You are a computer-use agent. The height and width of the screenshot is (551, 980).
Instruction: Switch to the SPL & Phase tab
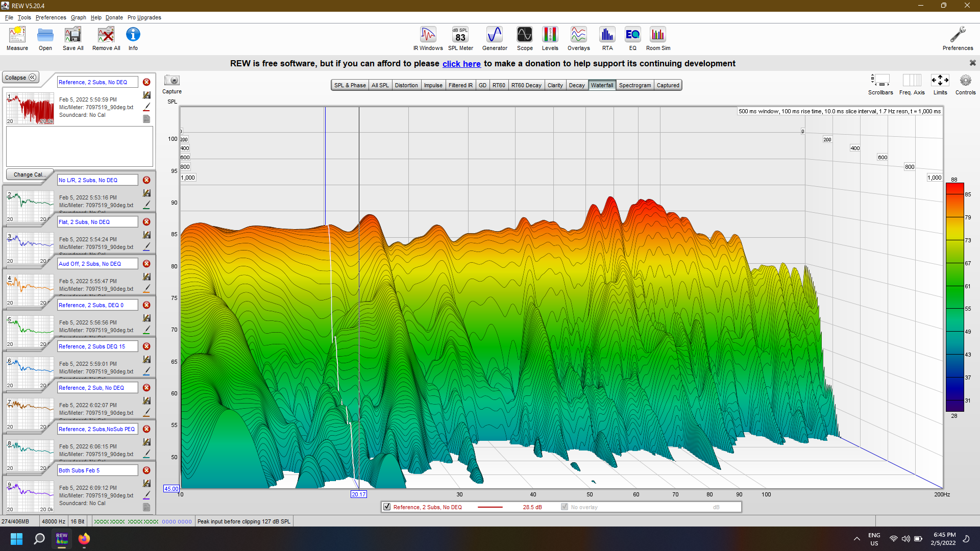[x=350, y=85]
